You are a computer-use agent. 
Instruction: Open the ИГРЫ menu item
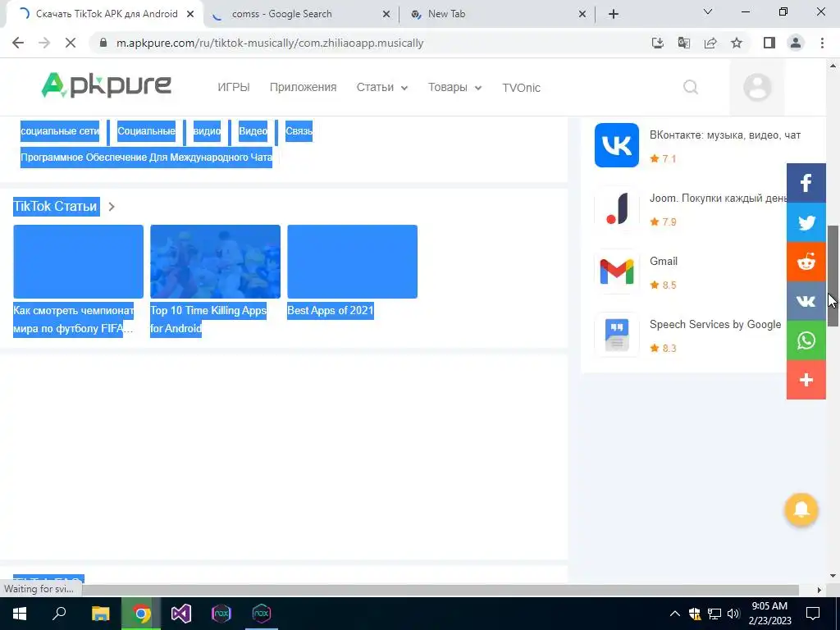pyautogui.click(x=234, y=87)
